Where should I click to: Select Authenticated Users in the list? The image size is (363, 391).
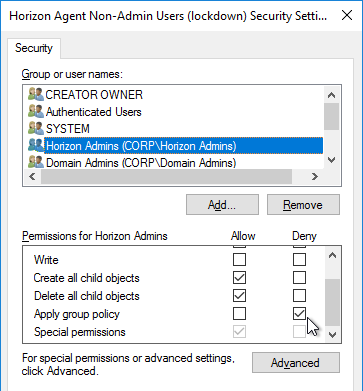click(x=94, y=112)
